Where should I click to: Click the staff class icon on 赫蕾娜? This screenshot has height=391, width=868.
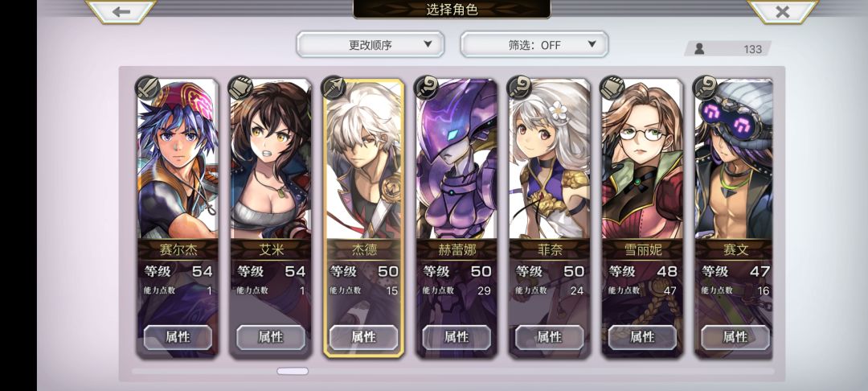click(x=426, y=88)
